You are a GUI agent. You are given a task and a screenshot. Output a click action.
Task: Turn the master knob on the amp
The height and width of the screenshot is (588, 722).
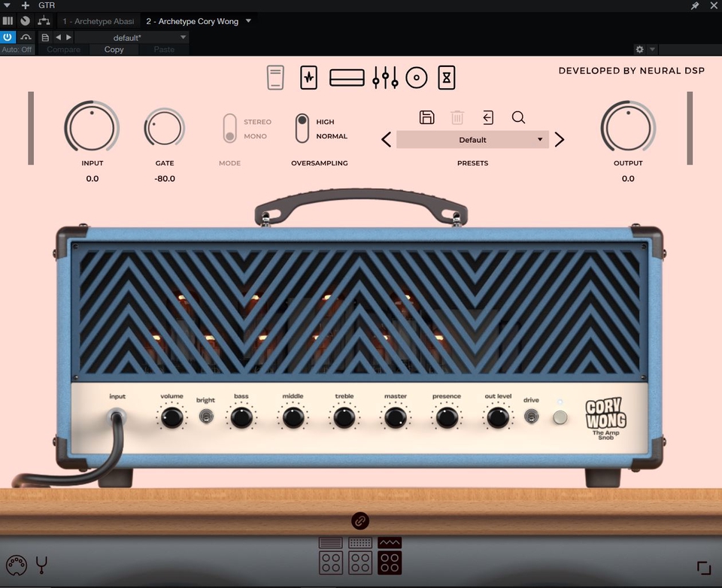pyautogui.click(x=395, y=416)
